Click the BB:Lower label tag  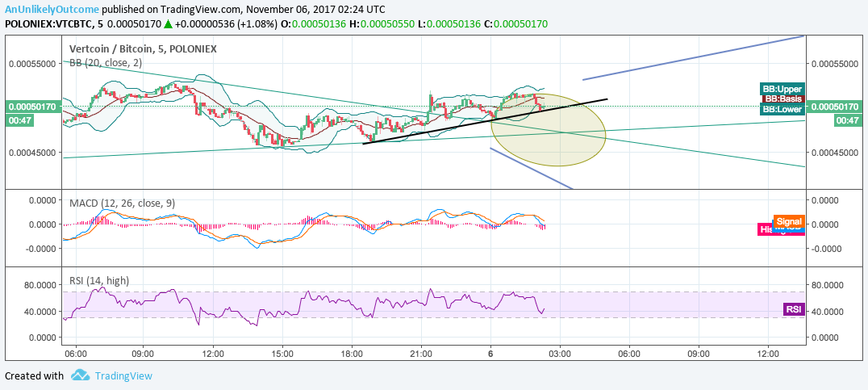tap(782, 109)
